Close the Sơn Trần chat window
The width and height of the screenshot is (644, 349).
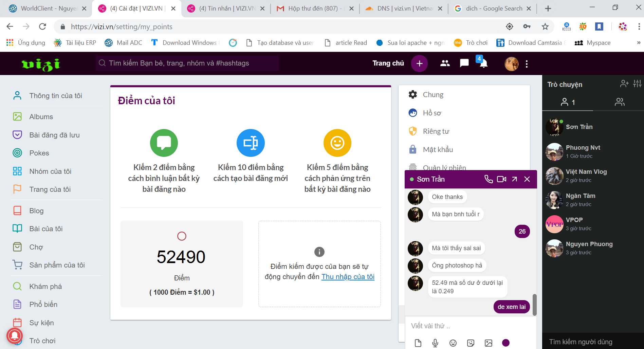[527, 179]
